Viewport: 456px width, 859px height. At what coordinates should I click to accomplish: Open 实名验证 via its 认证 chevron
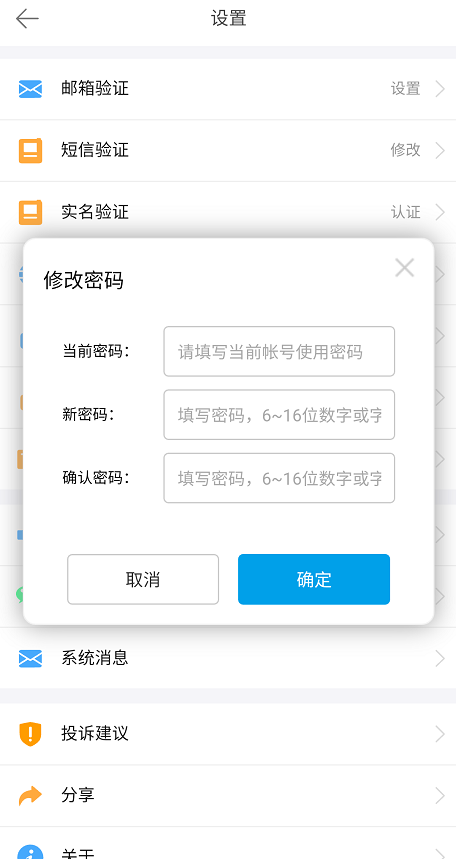pos(440,212)
